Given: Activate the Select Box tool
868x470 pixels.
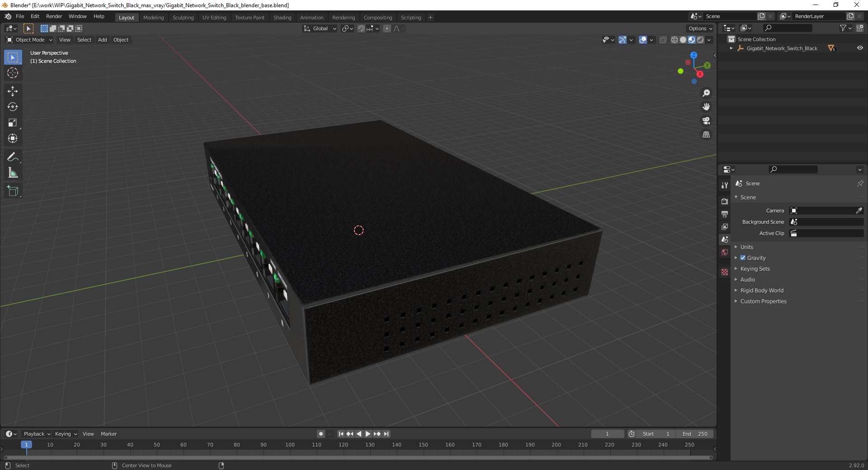Looking at the screenshot, I should click(13, 57).
